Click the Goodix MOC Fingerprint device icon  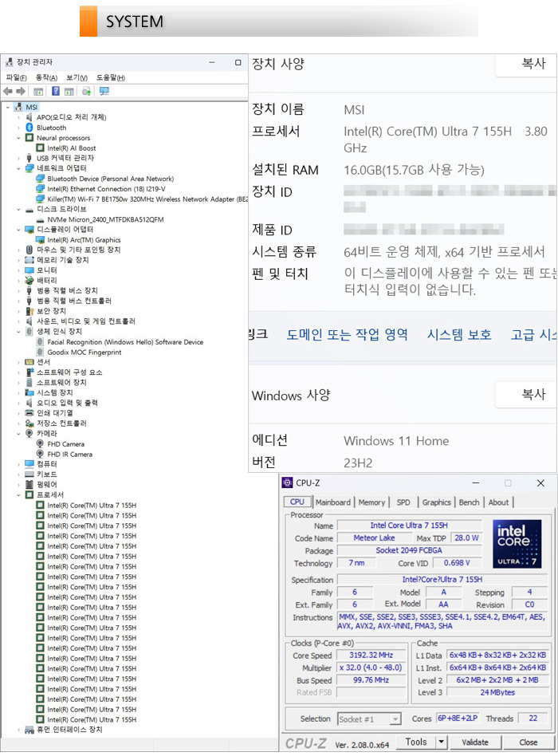point(40,352)
